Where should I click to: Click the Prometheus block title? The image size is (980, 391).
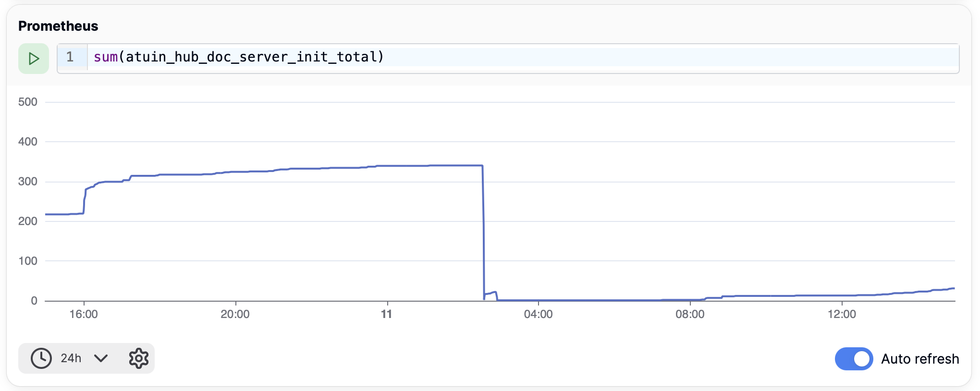click(x=58, y=26)
